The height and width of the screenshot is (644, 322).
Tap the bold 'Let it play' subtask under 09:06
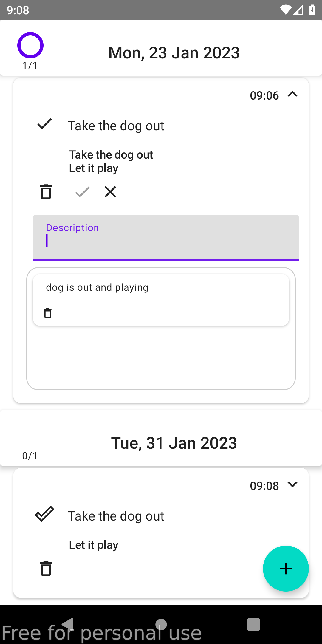pyautogui.click(x=94, y=168)
